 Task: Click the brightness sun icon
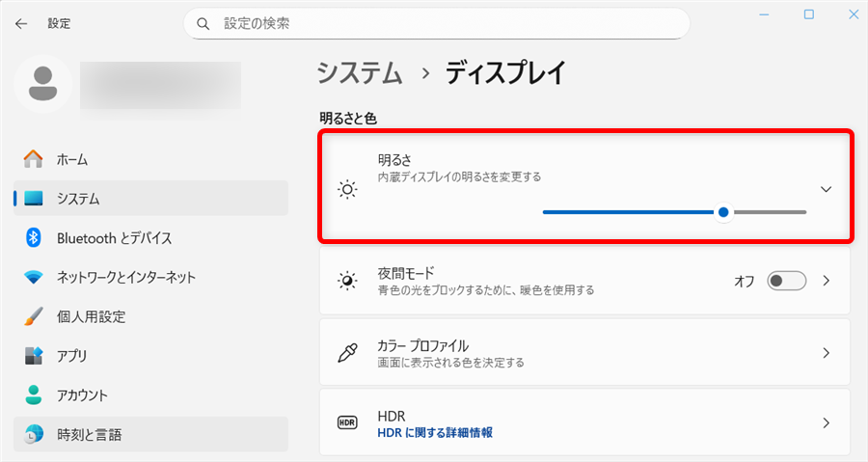347,189
